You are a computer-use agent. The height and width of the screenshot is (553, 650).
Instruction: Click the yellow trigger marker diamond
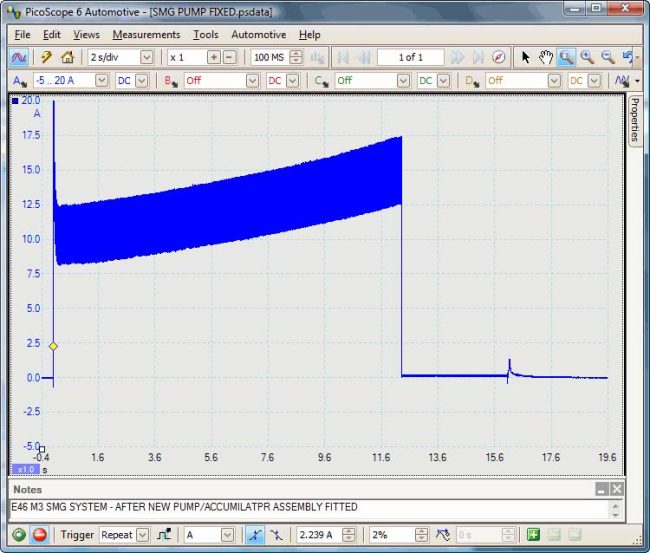[53, 346]
